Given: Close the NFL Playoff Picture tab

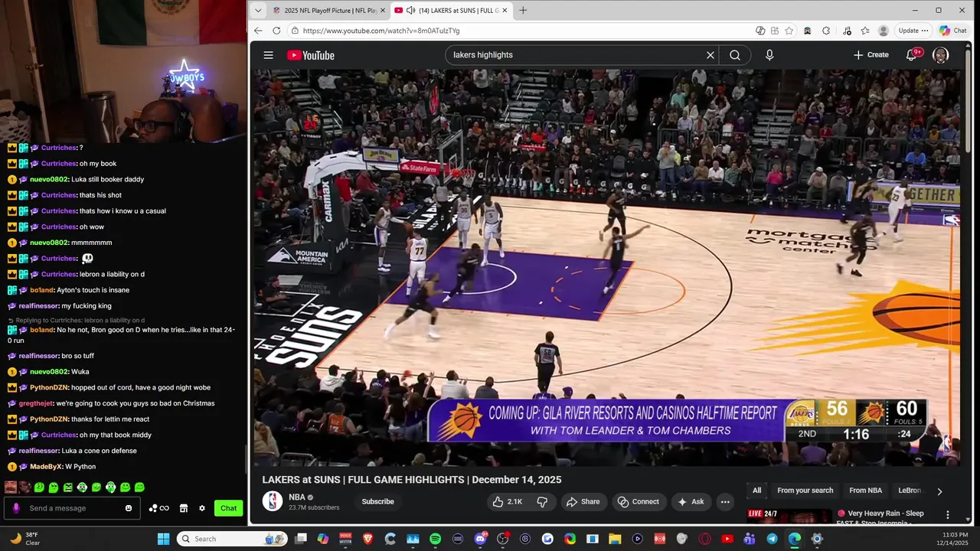Looking at the screenshot, I should pos(383,11).
